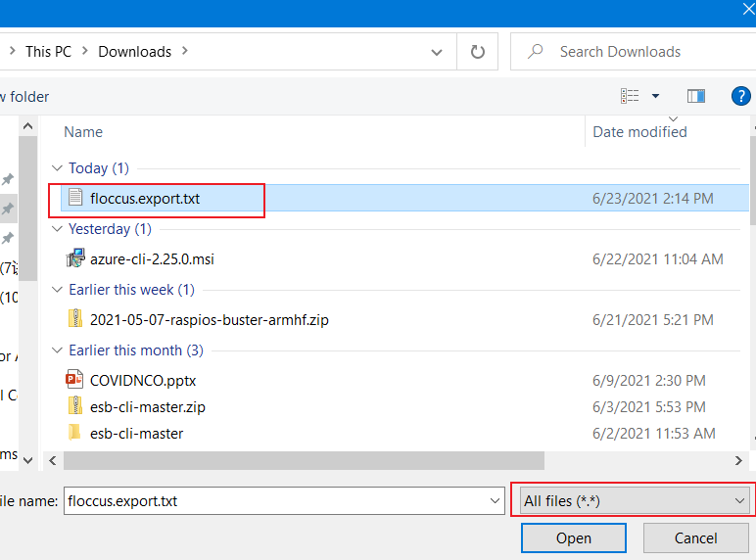This screenshot has width=756, height=560.
Task: Sort by the Name column header
Action: tap(83, 132)
